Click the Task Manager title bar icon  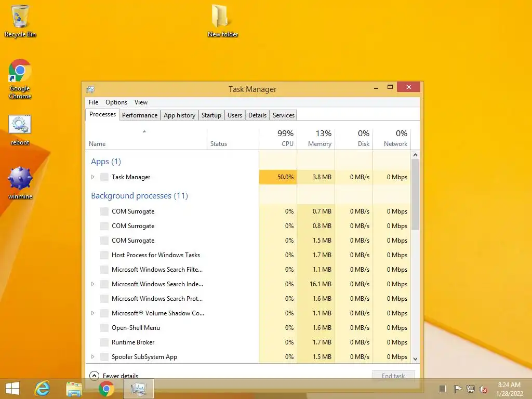coord(90,89)
